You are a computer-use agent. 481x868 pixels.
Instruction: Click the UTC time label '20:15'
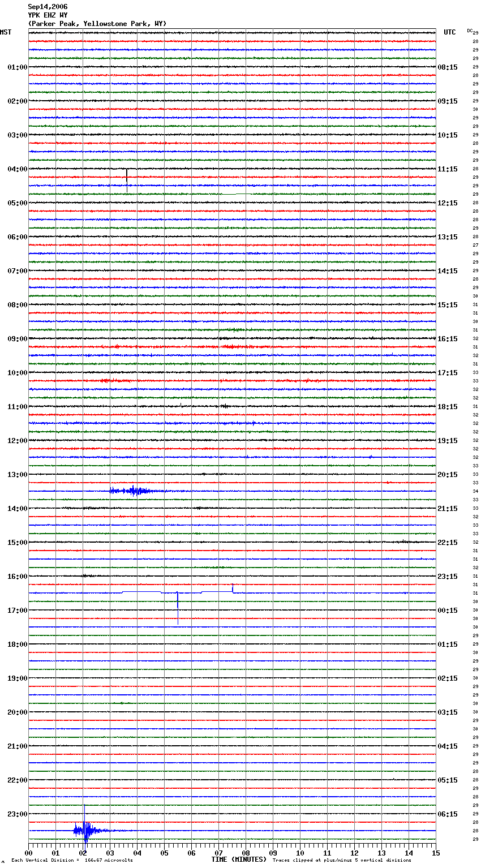[448, 475]
